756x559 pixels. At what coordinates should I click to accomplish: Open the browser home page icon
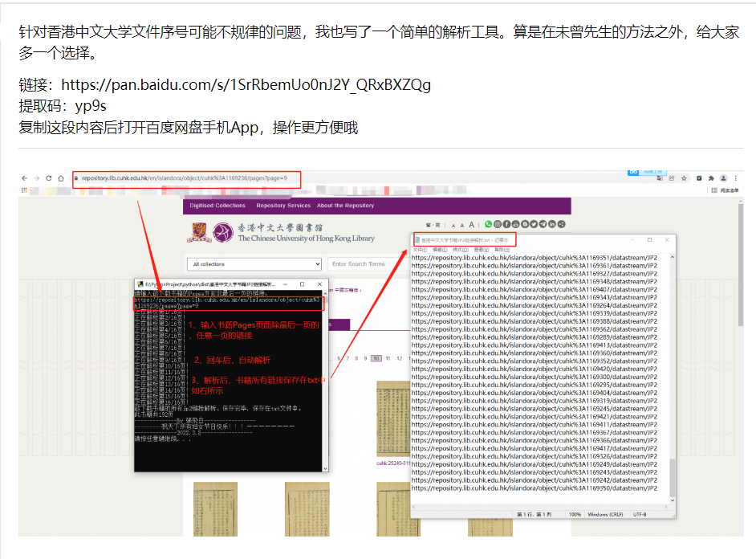click(x=61, y=178)
